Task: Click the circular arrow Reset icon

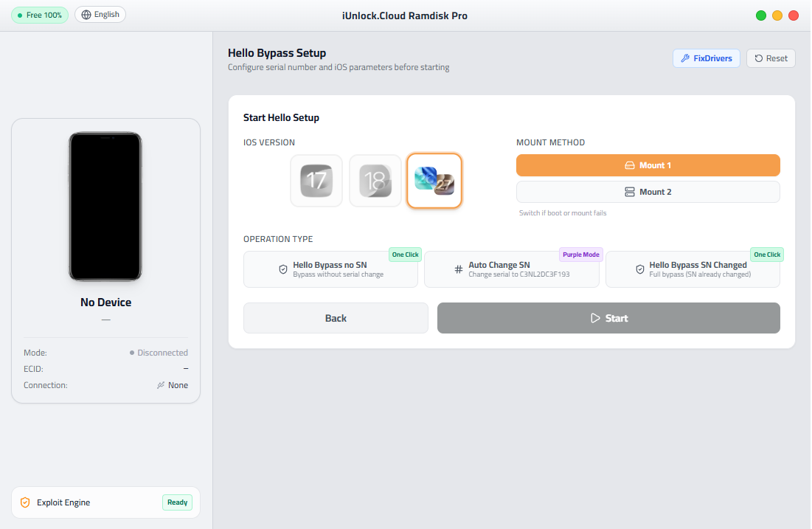Action: pyautogui.click(x=759, y=58)
